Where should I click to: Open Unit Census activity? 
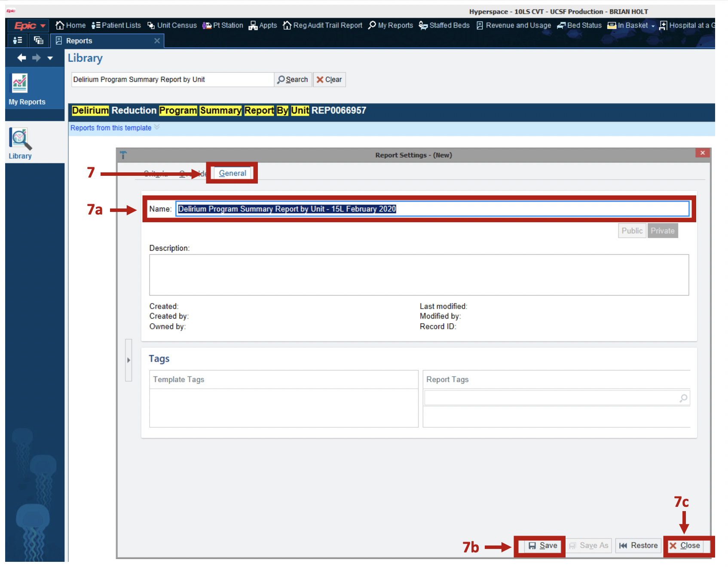pos(172,25)
